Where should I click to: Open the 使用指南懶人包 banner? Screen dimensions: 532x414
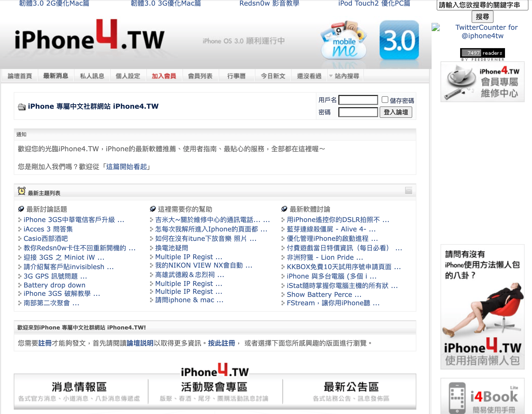(483, 307)
